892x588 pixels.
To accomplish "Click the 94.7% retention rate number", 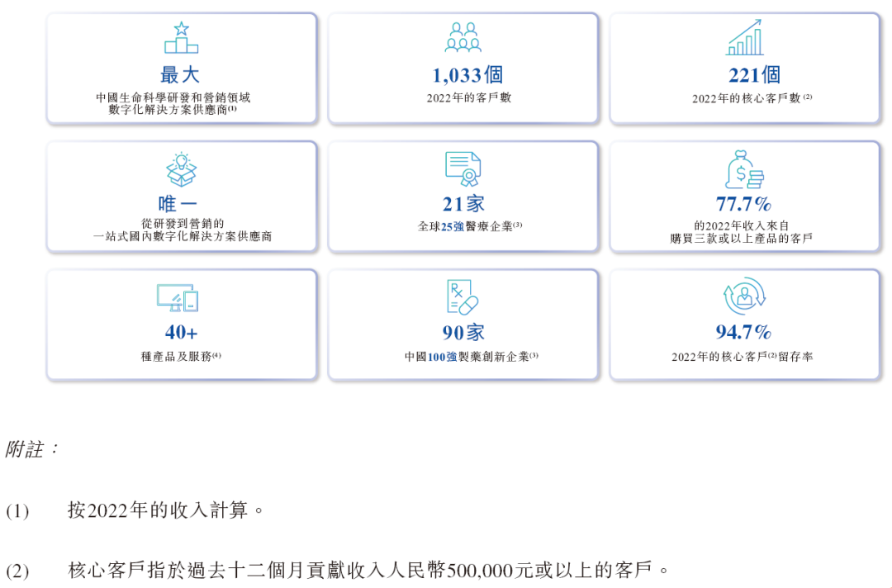I will pyautogui.click(x=743, y=332).
